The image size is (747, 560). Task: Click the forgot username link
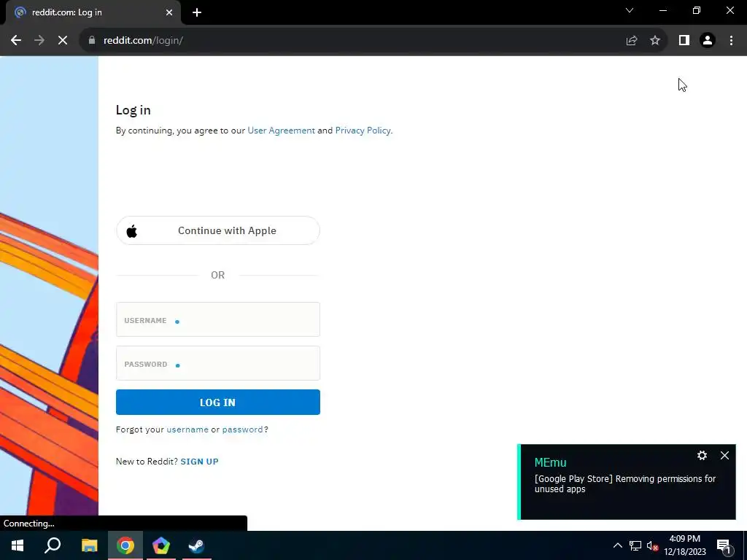[187, 429]
